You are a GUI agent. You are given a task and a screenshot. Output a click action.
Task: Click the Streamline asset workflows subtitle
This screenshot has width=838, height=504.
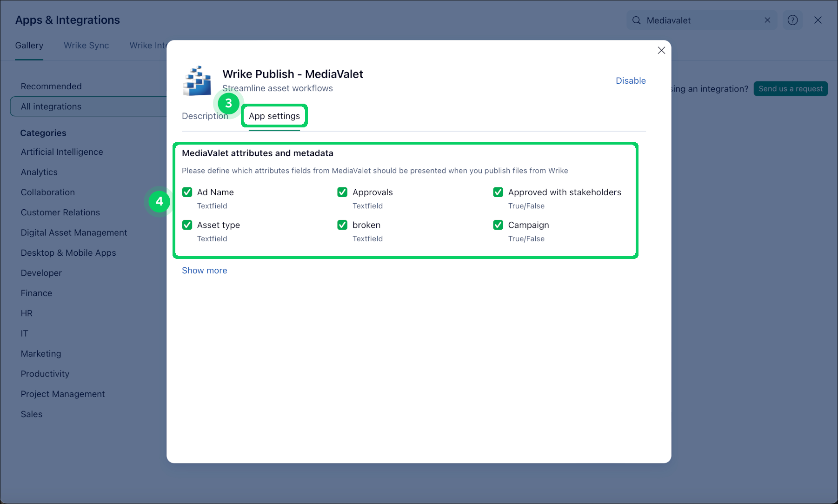click(278, 88)
